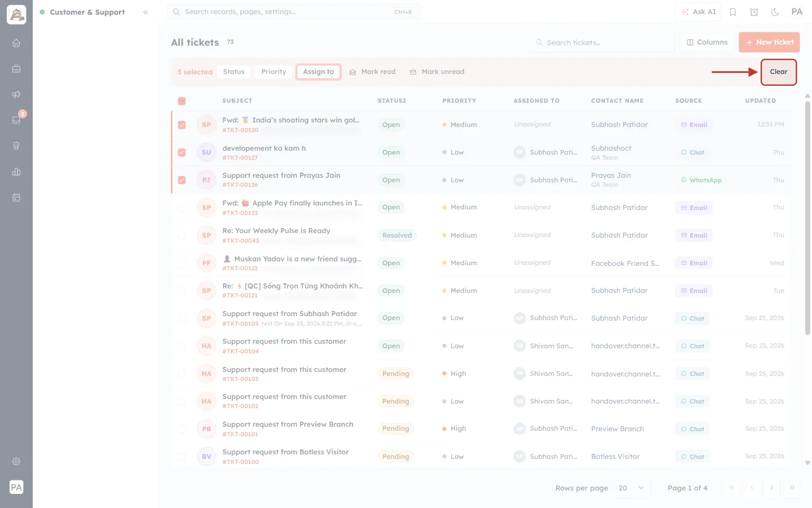Create a new ticket
Viewport: 812px width, 508px height.
769,42
